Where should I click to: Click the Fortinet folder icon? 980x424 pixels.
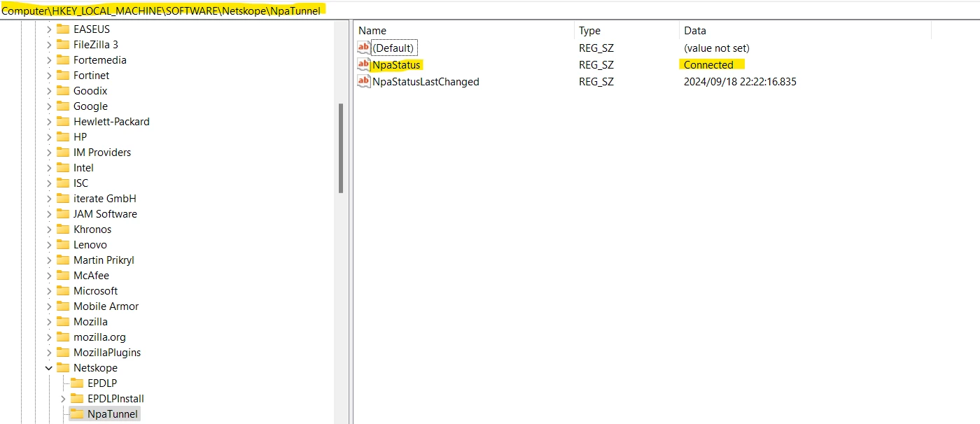[63, 76]
